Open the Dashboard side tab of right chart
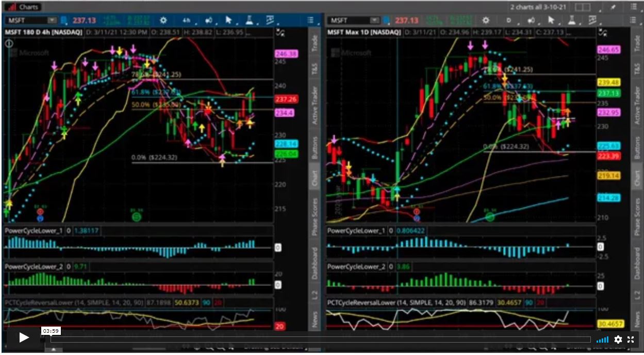 coord(637,263)
